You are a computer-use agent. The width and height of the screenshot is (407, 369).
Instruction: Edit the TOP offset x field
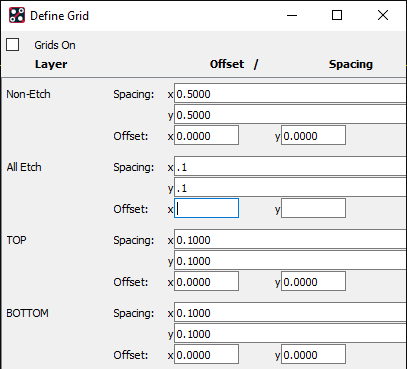[x=206, y=281]
